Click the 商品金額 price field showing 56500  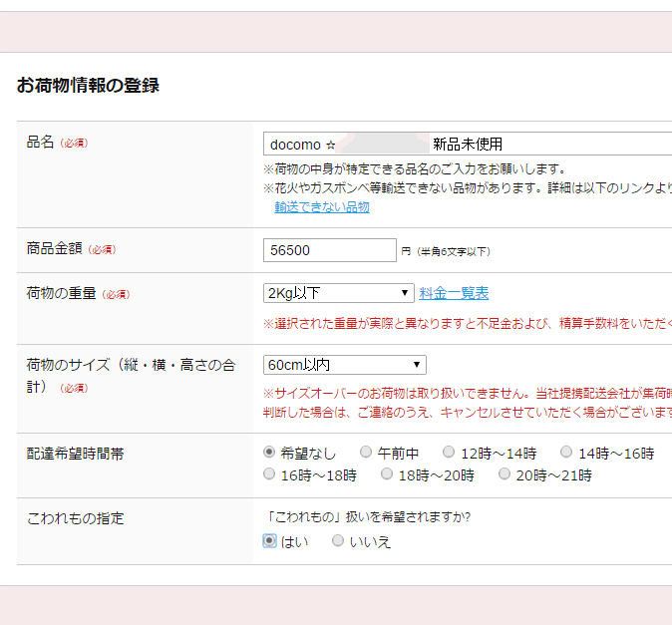pos(329,250)
